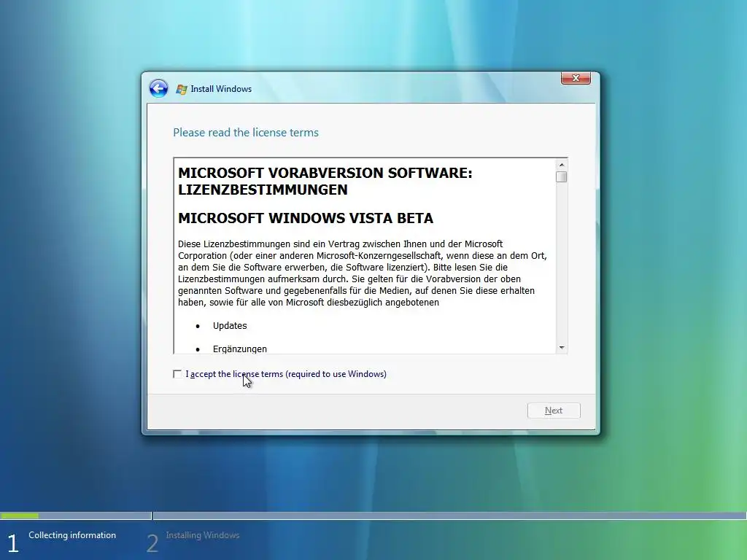Click the "I accept the license terms" label

pyautogui.click(x=286, y=374)
